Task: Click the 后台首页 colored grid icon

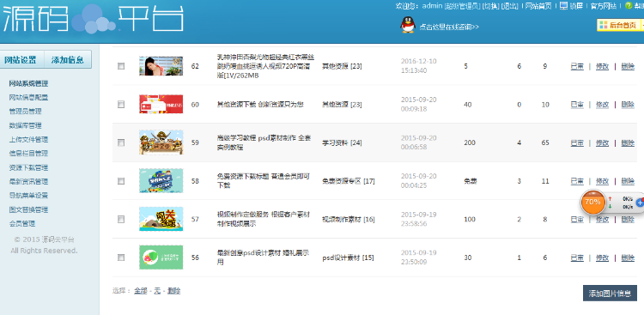Action: coord(603,25)
